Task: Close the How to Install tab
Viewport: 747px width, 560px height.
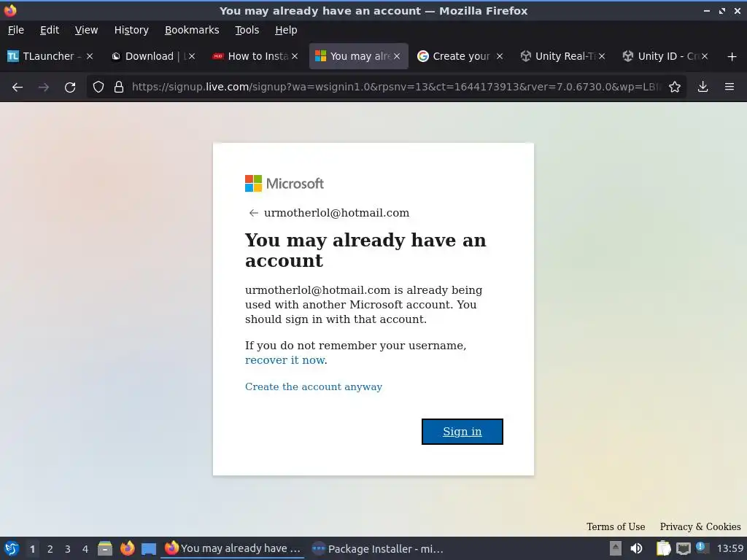Action: (295, 56)
